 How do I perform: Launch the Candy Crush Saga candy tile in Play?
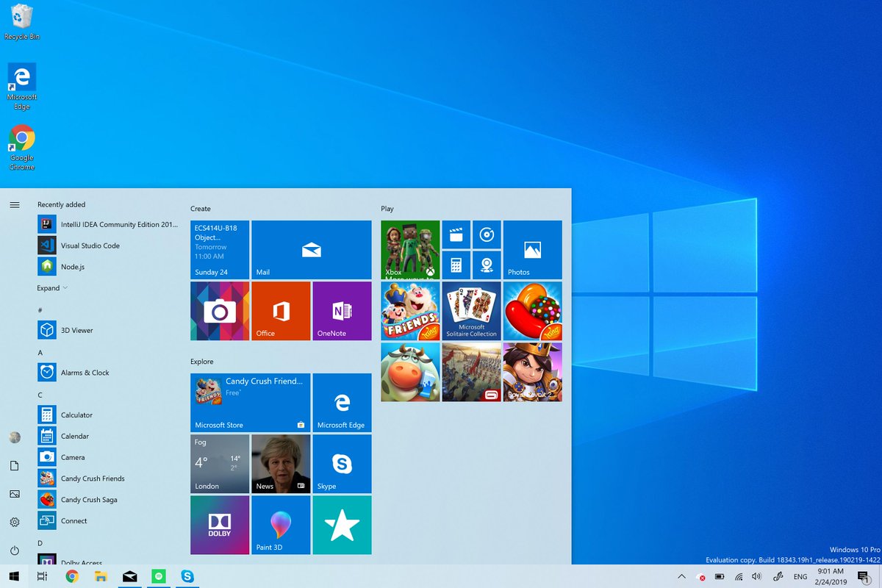pos(533,311)
